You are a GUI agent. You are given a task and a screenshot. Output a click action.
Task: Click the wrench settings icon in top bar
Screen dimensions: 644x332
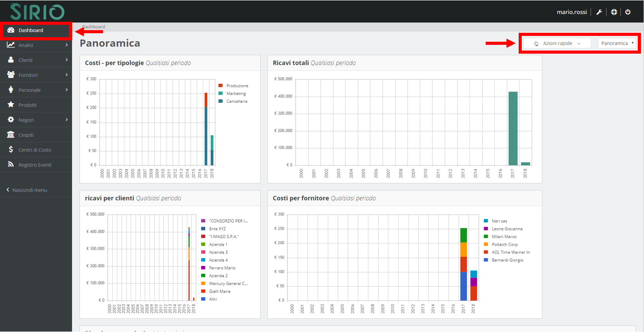click(x=599, y=12)
